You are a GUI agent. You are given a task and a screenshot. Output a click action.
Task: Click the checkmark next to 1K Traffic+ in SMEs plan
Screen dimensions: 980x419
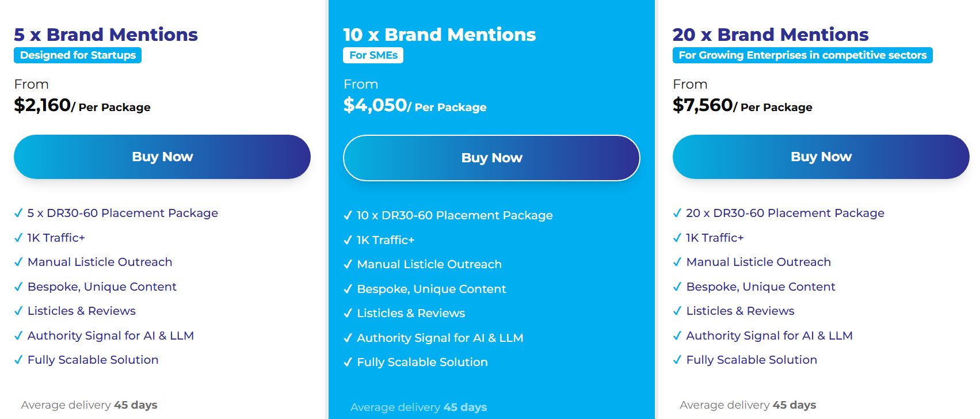click(346, 239)
